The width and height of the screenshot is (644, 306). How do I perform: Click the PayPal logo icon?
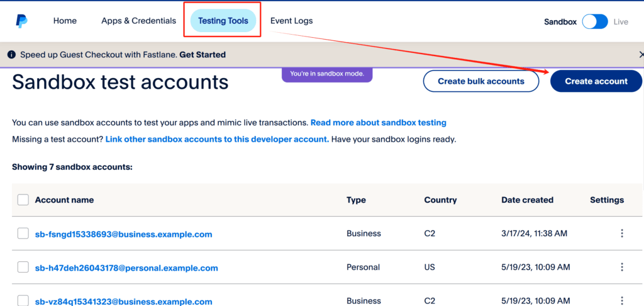tap(21, 21)
